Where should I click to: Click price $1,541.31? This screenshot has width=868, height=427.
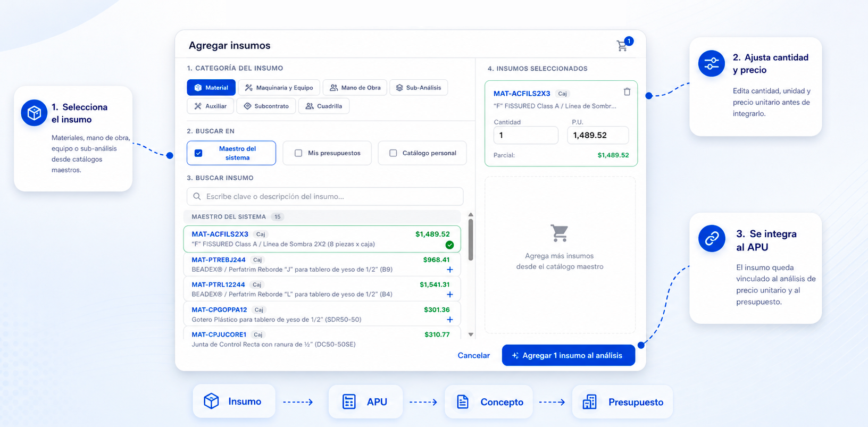pyautogui.click(x=435, y=284)
